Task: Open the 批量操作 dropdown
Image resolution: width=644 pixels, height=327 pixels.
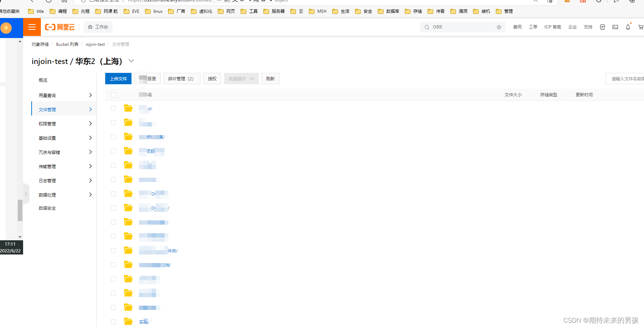Action: (241, 79)
